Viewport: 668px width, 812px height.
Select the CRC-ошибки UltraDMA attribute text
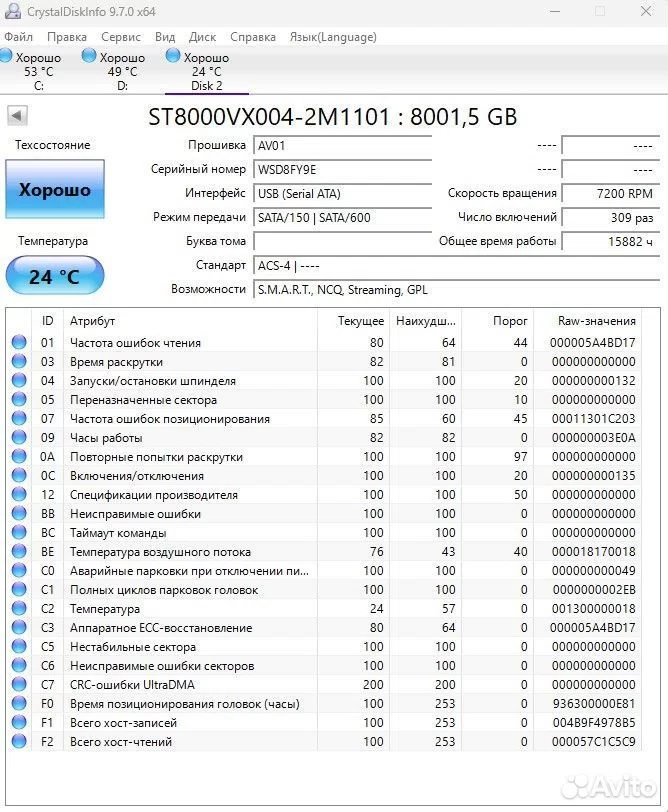132,685
